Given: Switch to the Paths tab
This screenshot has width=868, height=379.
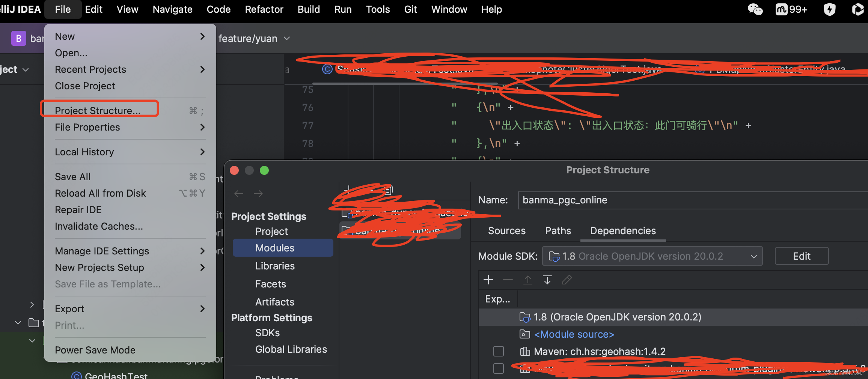Looking at the screenshot, I should (558, 231).
